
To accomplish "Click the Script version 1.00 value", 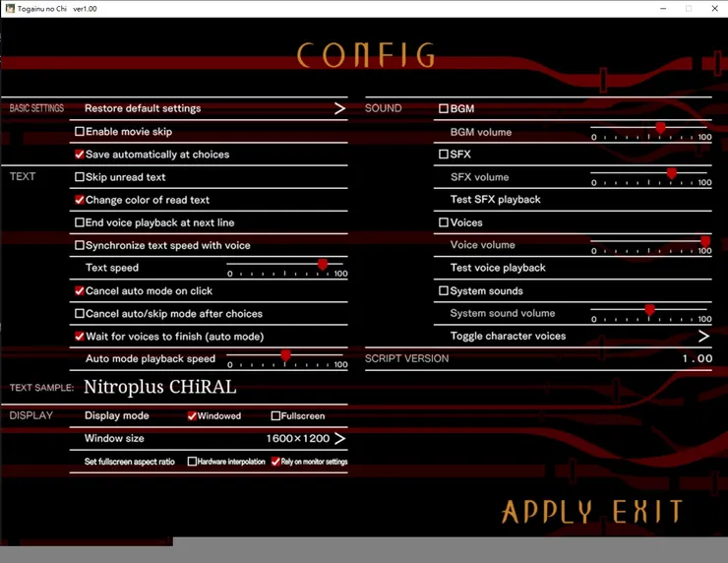I will coord(698,358).
